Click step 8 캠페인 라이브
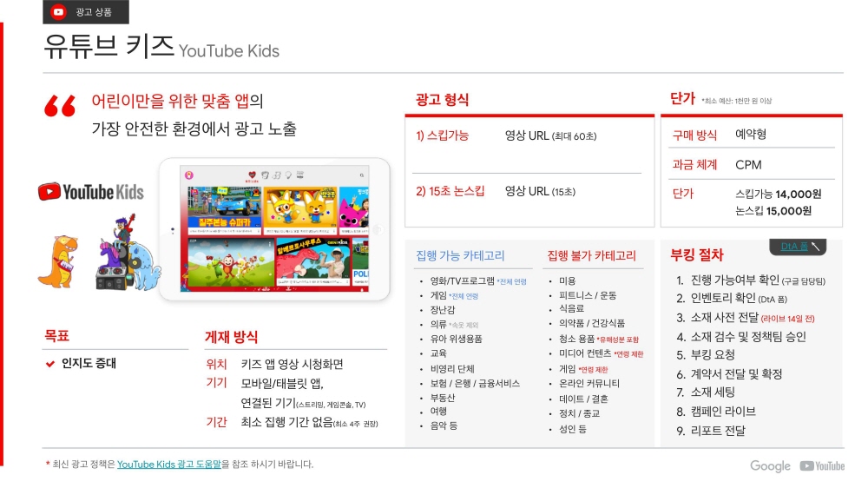Viewport: 868px width, 488px height. click(x=716, y=412)
